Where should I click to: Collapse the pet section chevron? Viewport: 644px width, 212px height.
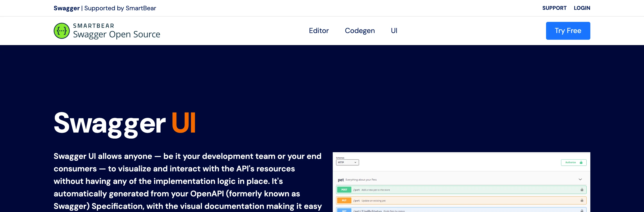click(580, 179)
